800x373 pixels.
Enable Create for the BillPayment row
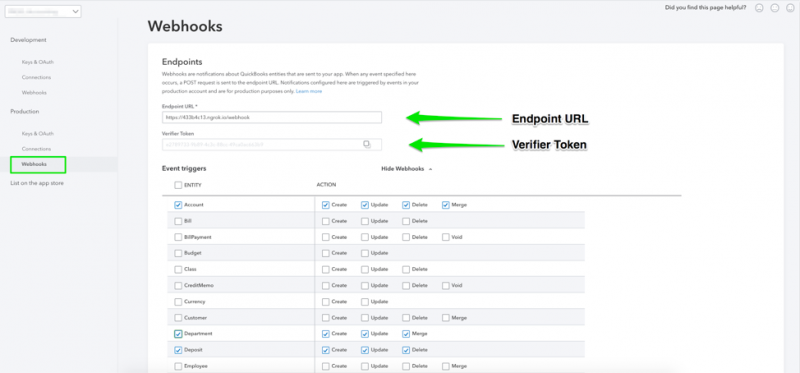tap(326, 237)
